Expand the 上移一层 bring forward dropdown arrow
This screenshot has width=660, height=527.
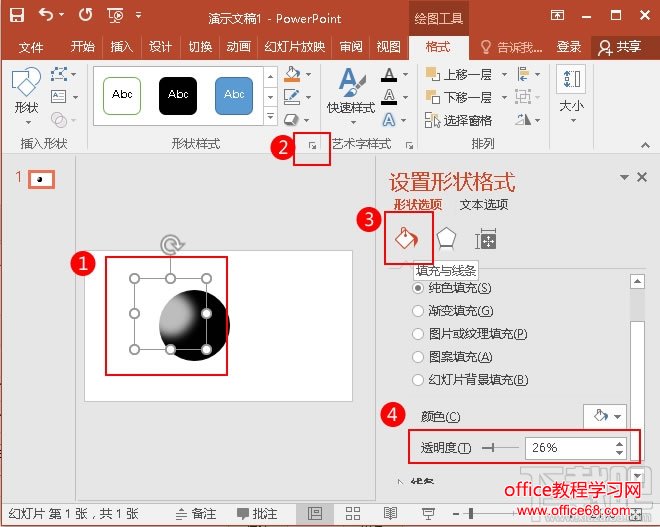(504, 74)
